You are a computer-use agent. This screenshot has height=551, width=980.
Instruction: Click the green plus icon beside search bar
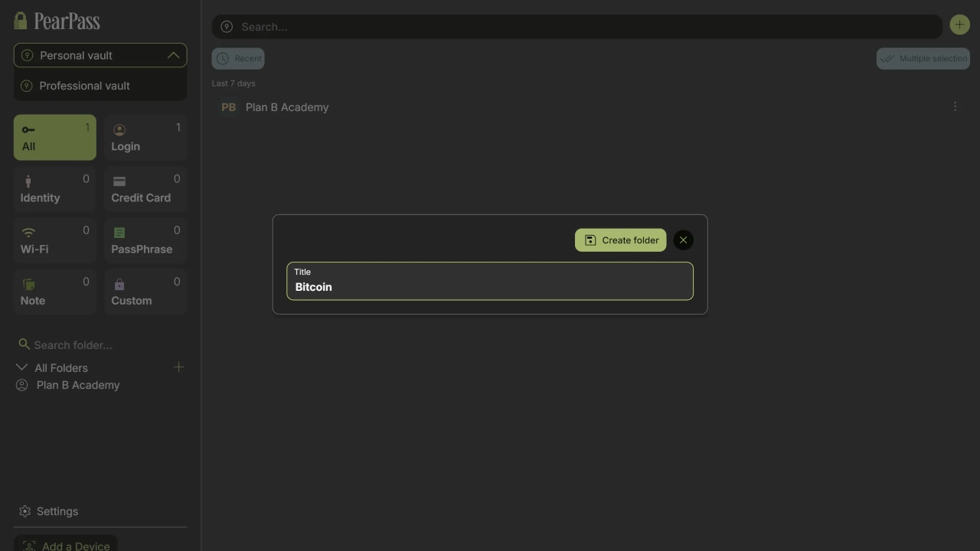[959, 25]
